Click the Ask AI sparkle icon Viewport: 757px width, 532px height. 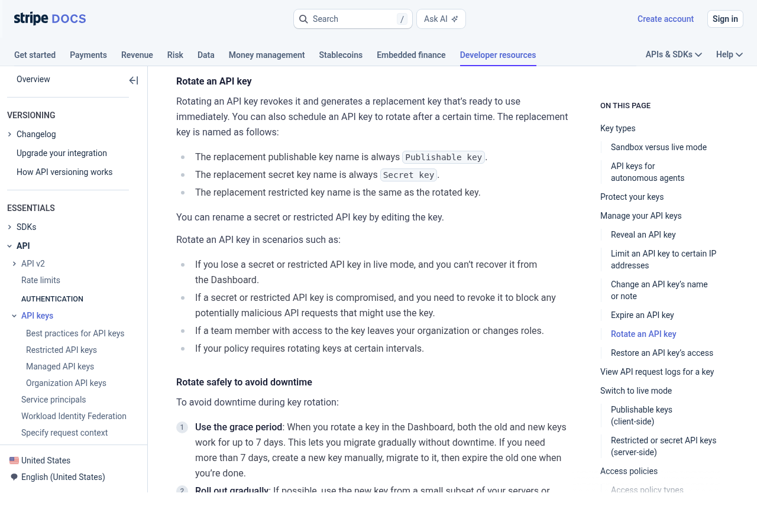tap(455, 19)
